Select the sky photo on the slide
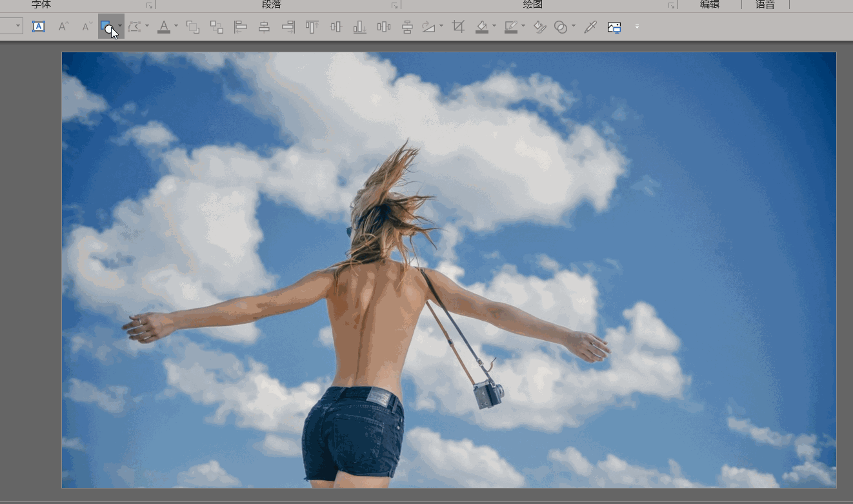 point(449,270)
